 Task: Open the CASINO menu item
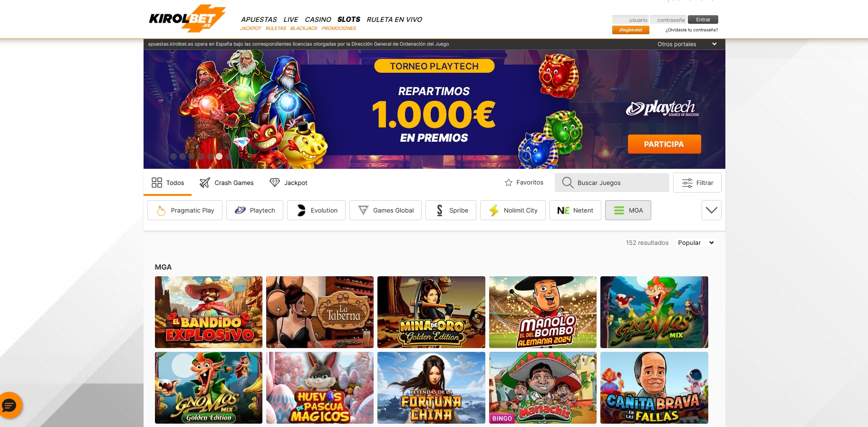tap(318, 19)
